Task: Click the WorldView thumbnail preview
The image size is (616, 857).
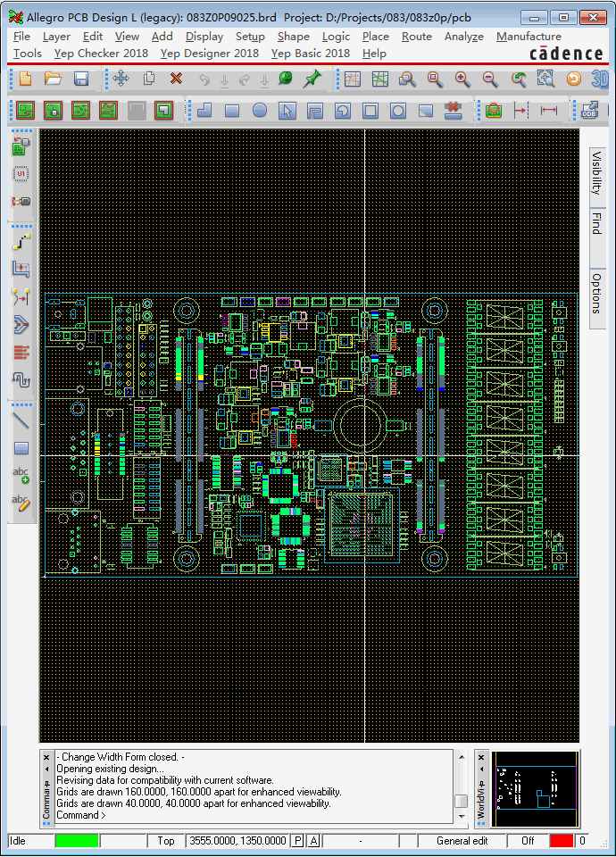Action: (x=536, y=789)
